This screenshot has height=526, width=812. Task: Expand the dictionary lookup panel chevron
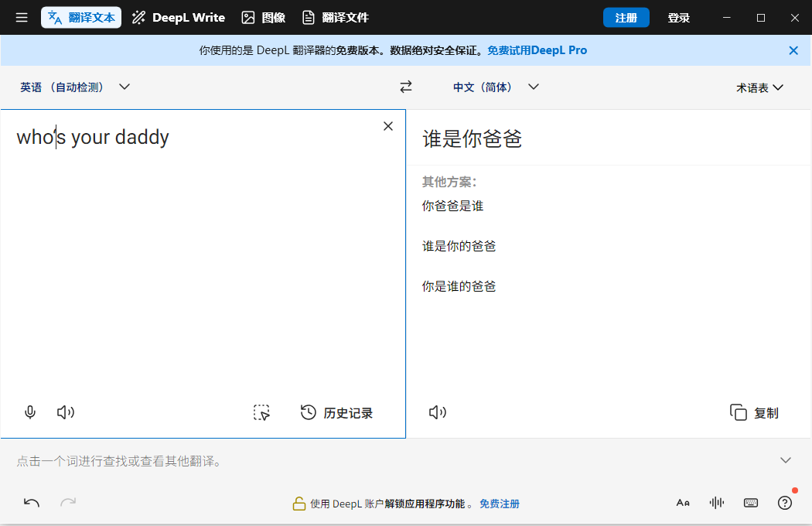[786, 460]
